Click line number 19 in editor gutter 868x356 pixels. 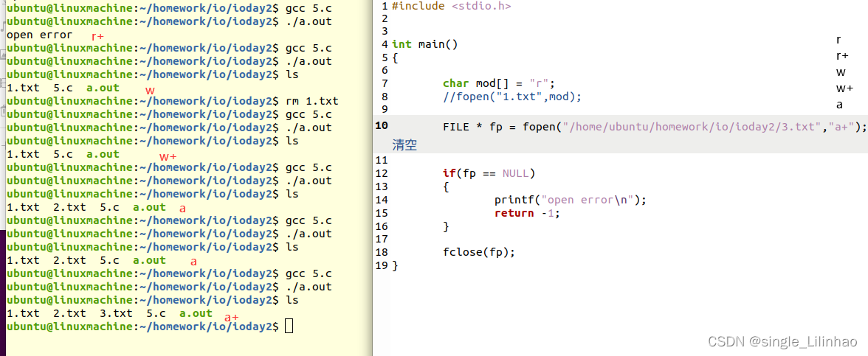382,265
